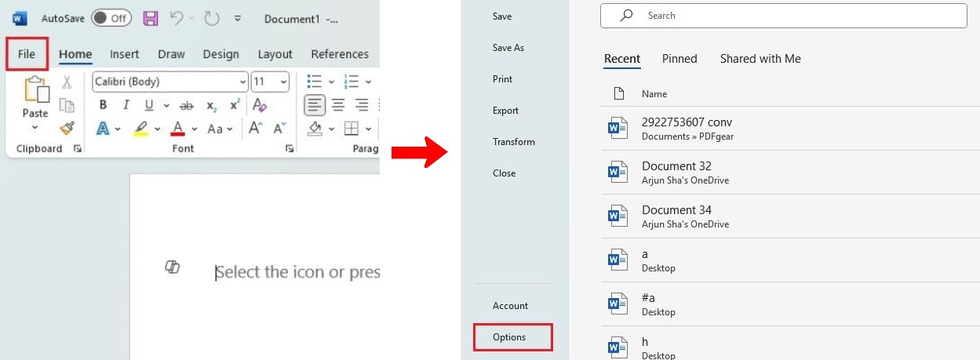Click the Format Painter brush icon
This screenshot has width=980, height=360.
67,128
